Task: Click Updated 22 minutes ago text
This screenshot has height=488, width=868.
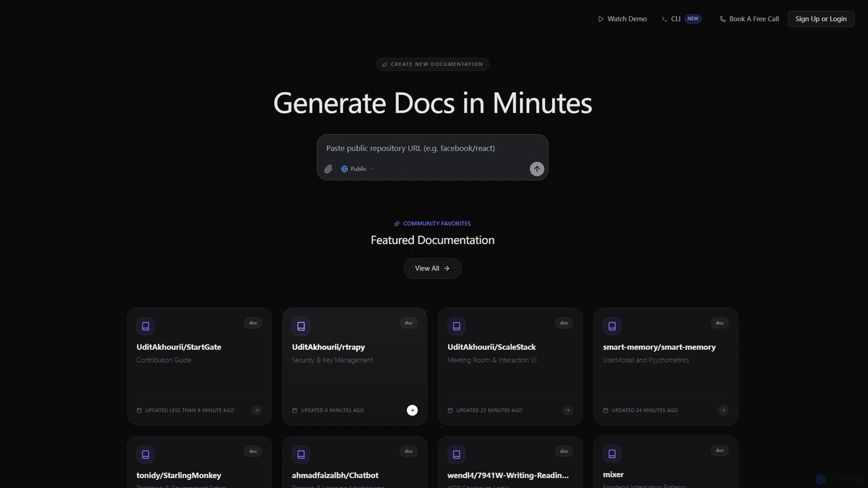Action: pyautogui.click(x=489, y=410)
